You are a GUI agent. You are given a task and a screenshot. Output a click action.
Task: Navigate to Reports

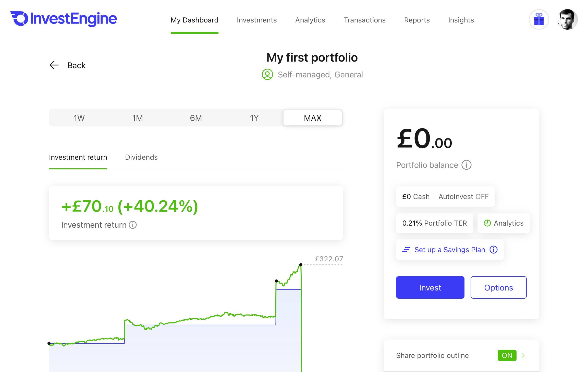tap(417, 20)
